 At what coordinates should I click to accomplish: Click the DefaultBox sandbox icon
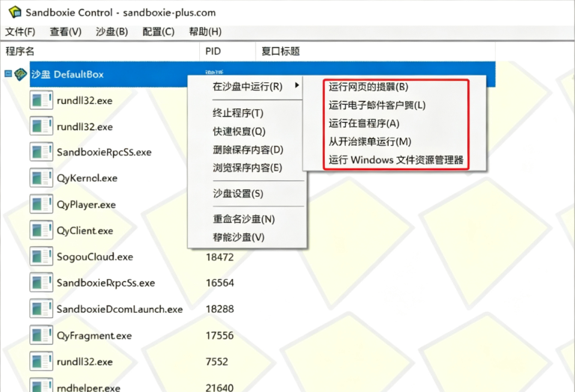(20, 74)
